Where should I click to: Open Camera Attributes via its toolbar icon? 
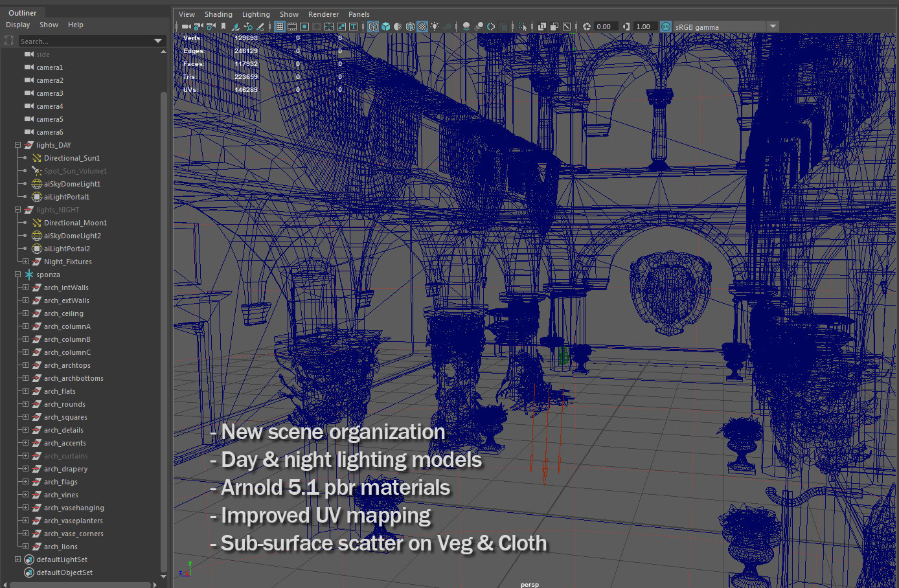click(x=211, y=27)
